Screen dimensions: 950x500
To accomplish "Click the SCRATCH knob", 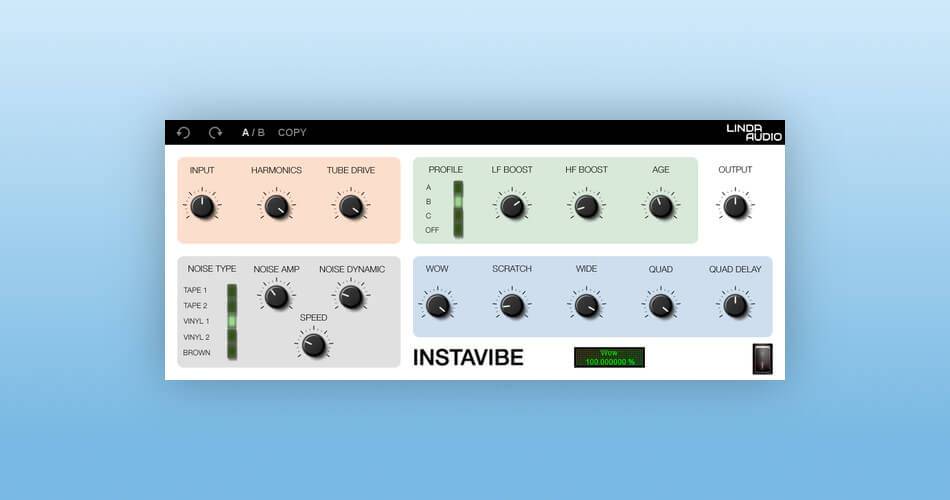I will (512, 306).
